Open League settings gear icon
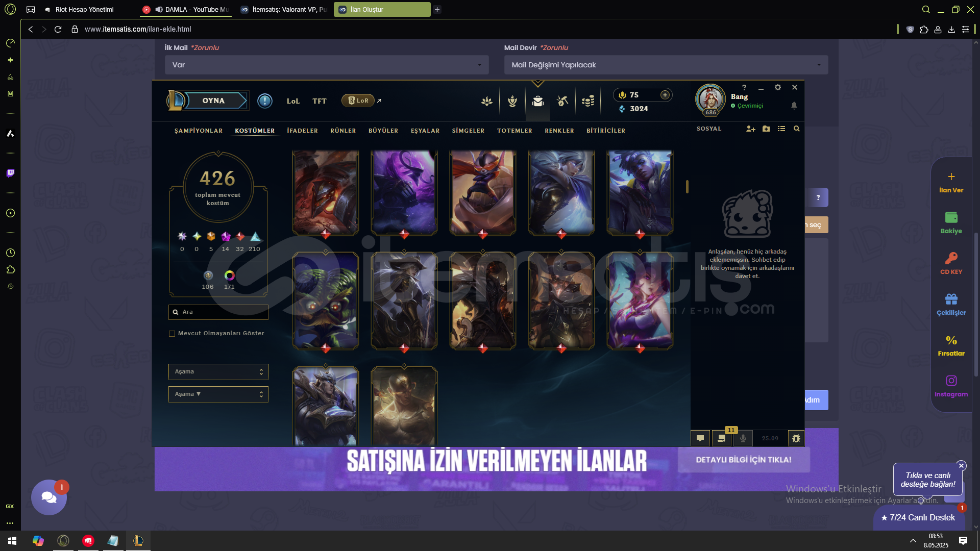 778,87
